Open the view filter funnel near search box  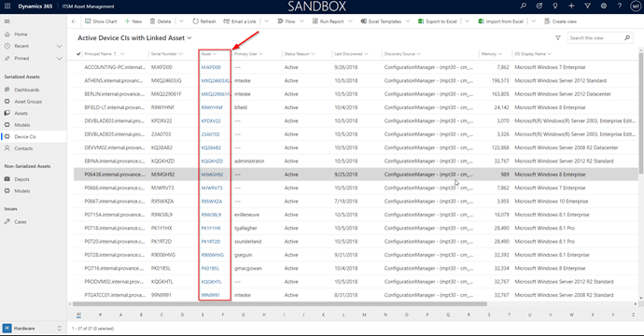[558, 37]
